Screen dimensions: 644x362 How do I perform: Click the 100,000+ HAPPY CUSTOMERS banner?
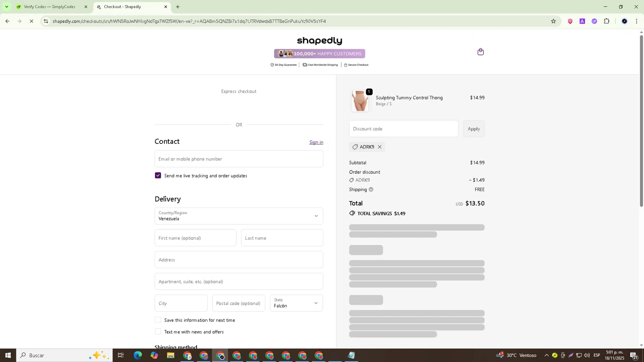[x=319, y=54]
